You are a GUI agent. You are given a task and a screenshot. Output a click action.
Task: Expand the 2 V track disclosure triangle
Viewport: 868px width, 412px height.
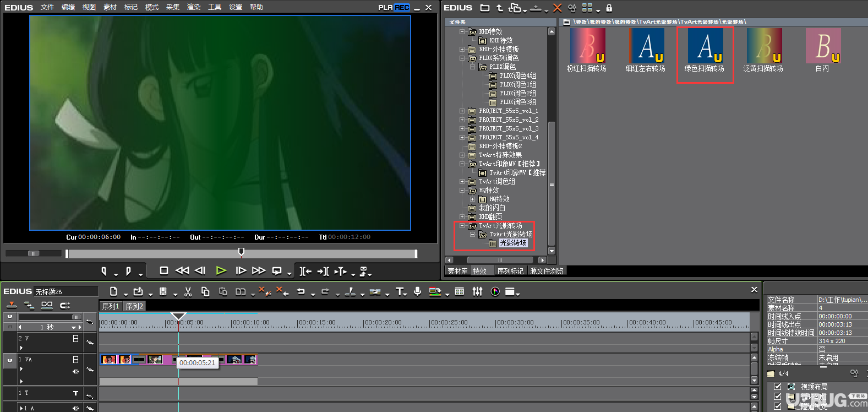(x=21, y=348)
